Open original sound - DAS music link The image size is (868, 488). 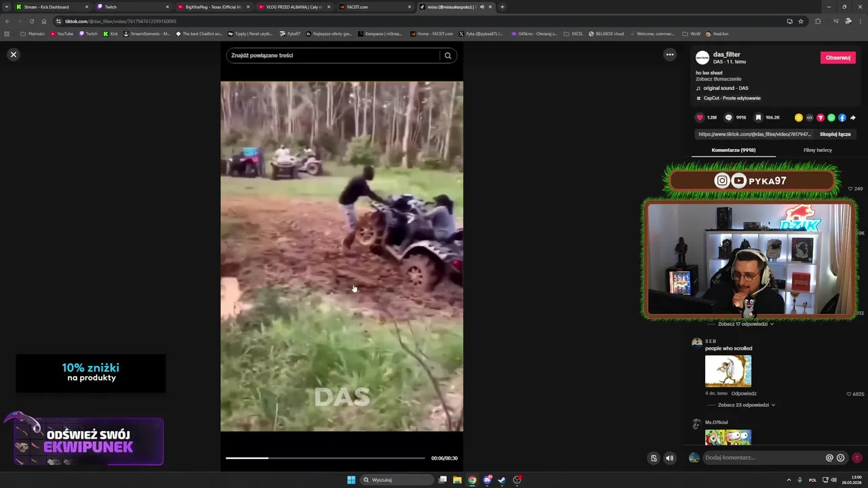click(x=726, y=88)
